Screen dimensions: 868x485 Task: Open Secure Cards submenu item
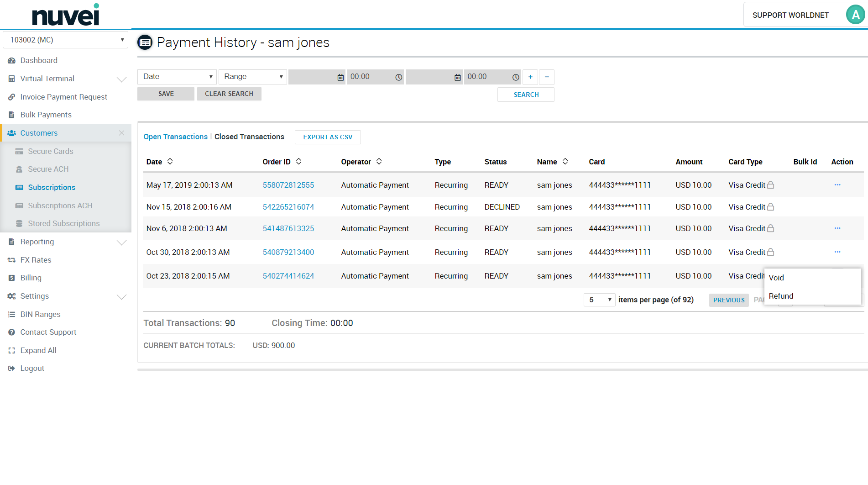point(50,151)
